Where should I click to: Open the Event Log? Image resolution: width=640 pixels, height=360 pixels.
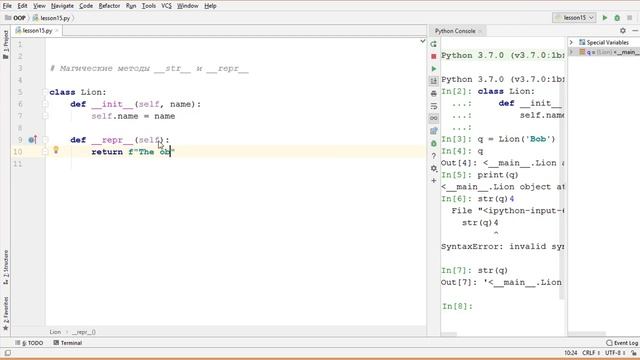pyautogui.click(x=622, y=343)
